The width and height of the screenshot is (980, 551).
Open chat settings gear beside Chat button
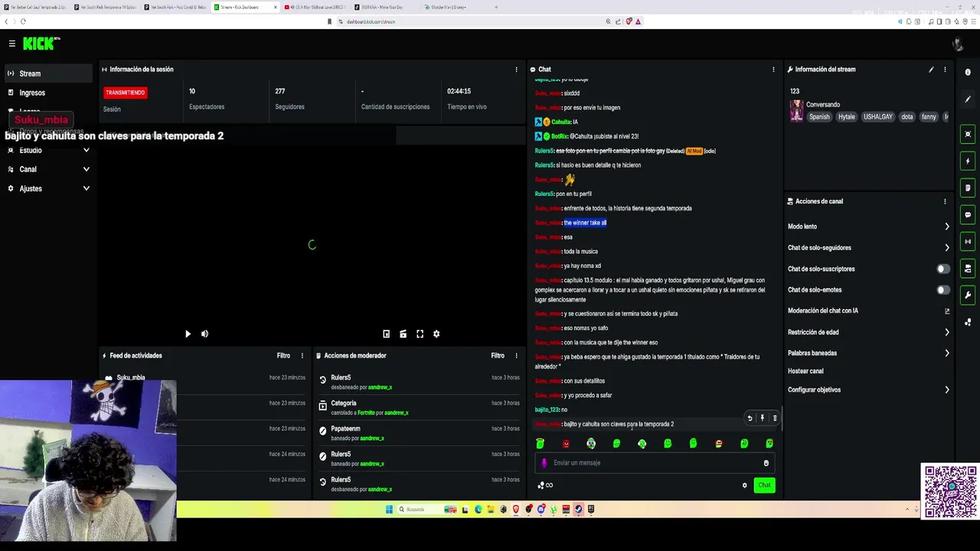coord(744,485)
